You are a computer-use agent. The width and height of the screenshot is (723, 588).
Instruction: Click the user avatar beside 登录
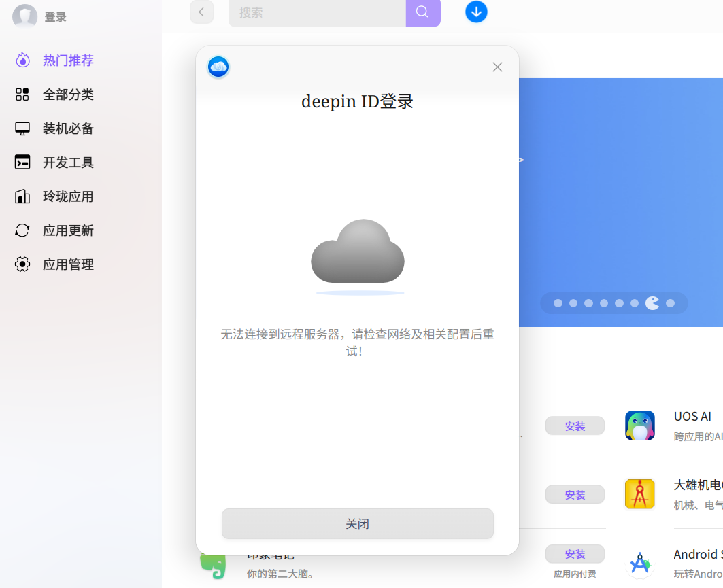(25, 16)
